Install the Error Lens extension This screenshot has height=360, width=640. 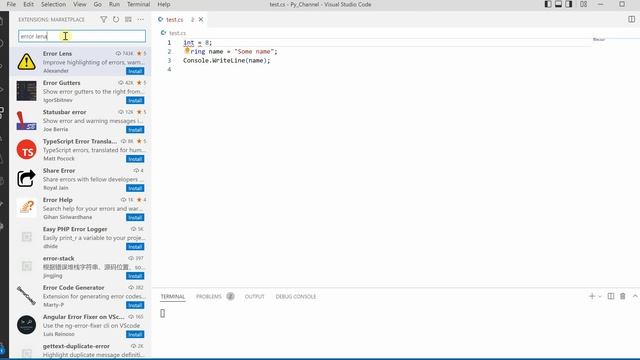click(x=135, y=71)
